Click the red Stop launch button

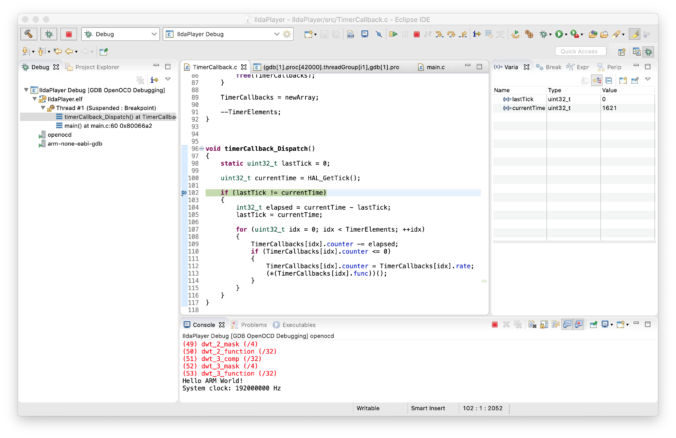coord(68,34)
